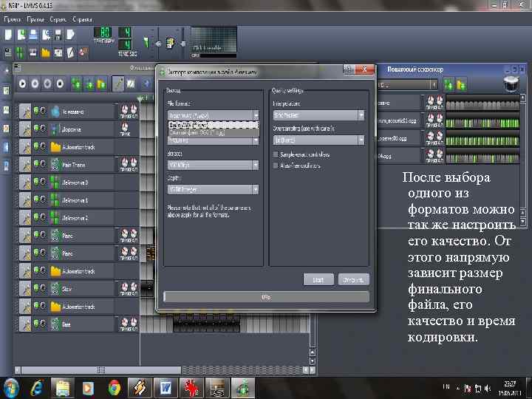
Task: Enable Sample-exact controllers checkbox
Action: click(x=276, y=154)
